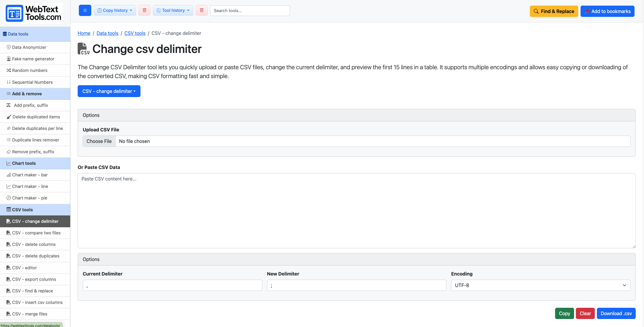This screenshot has width=644, height=327.
Task: Open the Add prefix, suffix tool
Action: click(35, 105)
